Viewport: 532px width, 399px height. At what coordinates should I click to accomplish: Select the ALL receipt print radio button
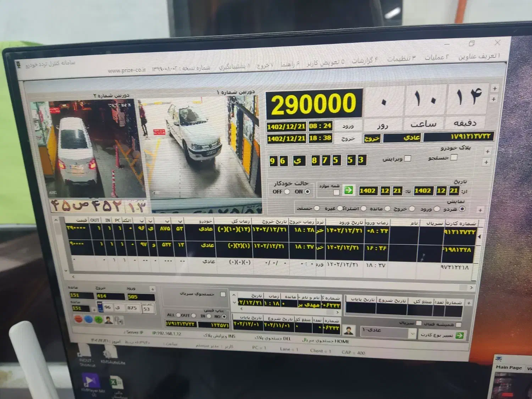pyautogui.click(x=179, y=315)
